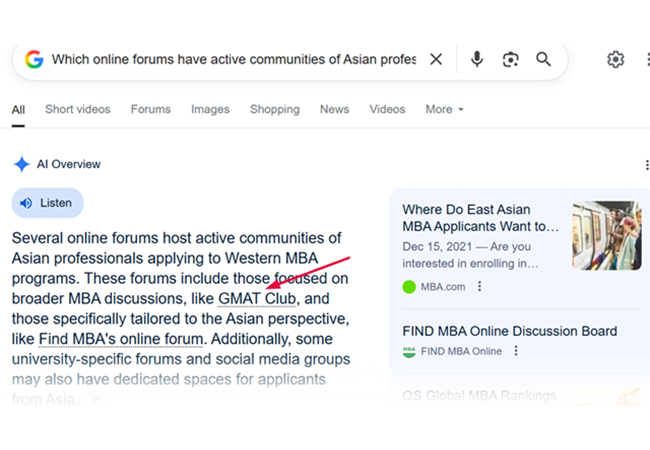Clear the search query text
This screenshot has height=450, width=650.
[436, 60]
